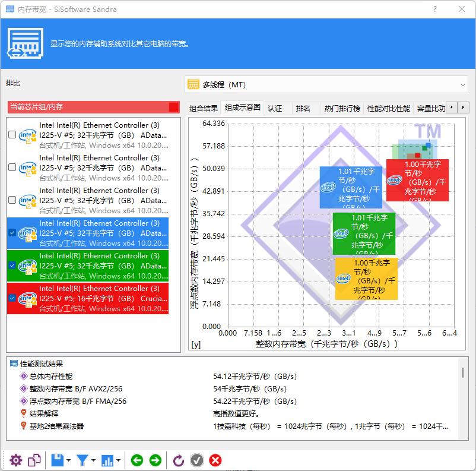Click the Intel logo on first list entry
The width and height of the screenshot is (476, 471).
(28, 135)
